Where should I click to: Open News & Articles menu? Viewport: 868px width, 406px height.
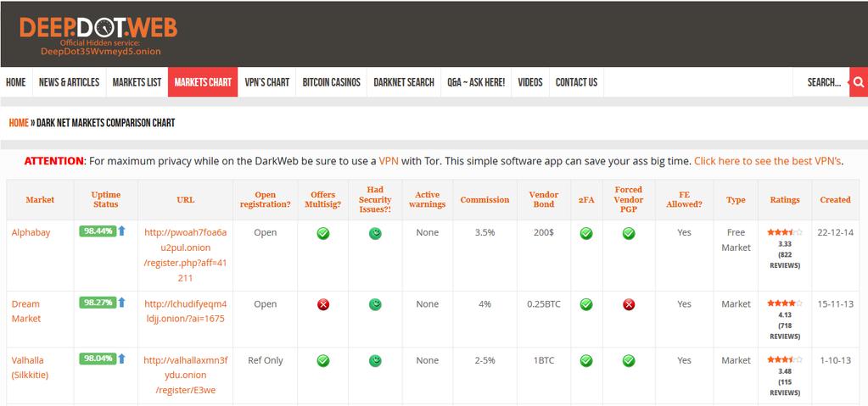70,82
